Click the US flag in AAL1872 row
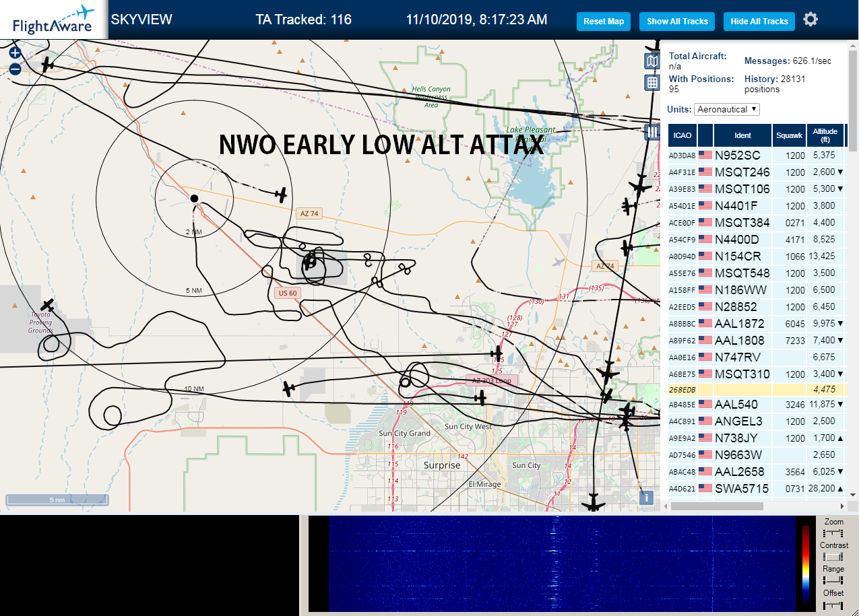Screen dimensions: 859x616 (705, 323)
